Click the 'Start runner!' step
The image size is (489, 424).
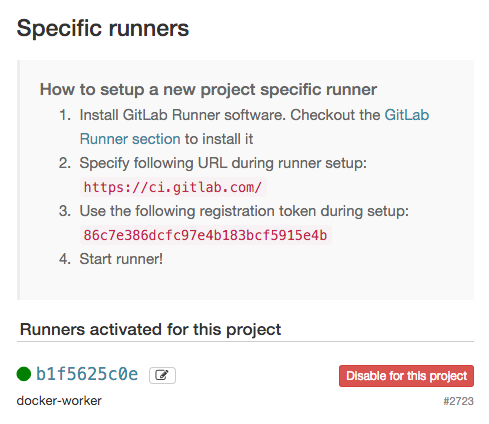point(121,259)
